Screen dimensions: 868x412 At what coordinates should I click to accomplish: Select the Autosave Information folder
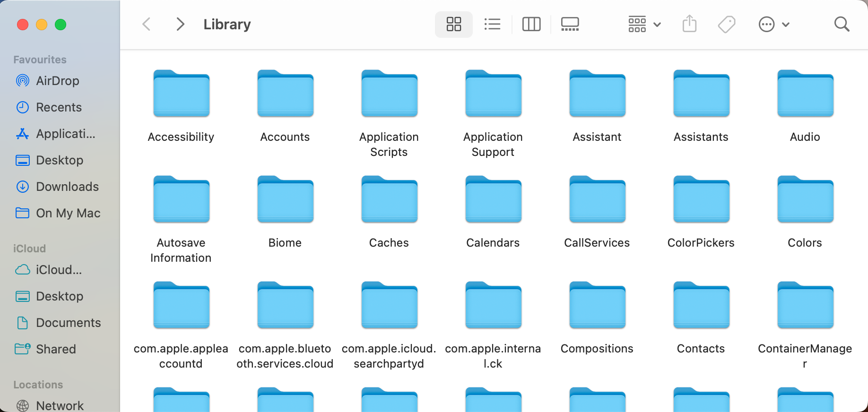pos(181,199)
